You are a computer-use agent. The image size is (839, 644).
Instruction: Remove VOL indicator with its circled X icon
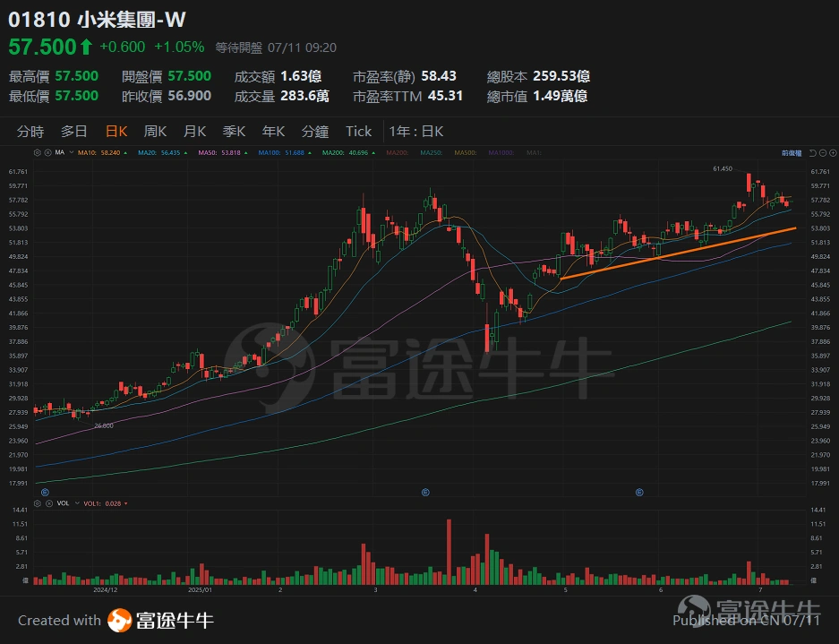[49, 503]
